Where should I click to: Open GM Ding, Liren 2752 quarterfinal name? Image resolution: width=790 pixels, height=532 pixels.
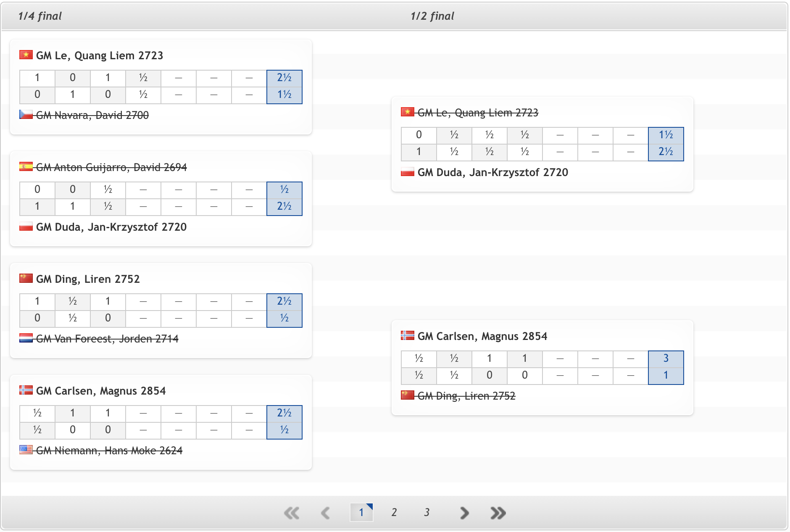coord(88,279)
